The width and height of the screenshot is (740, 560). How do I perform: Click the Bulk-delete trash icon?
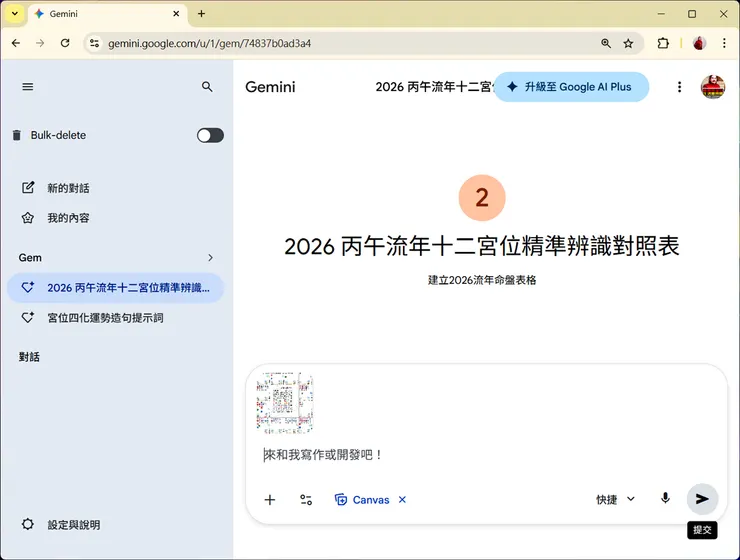coord(17,135)
